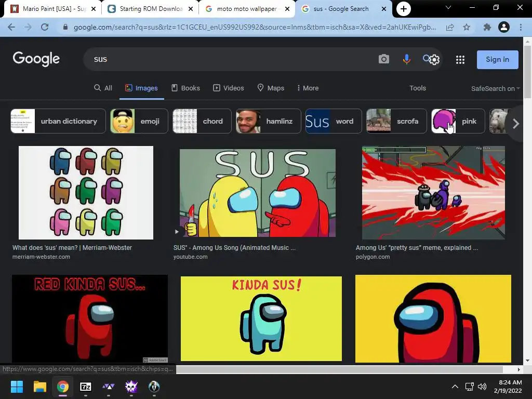The width and height of the screenshot is (532, 399).
Task: Click the Chrome taskbar icon
Action: [x=63, y=387]
